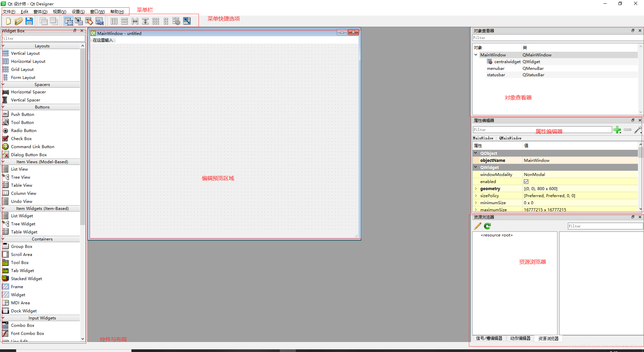Open the 设置(S) menu

tap(78, 12)
